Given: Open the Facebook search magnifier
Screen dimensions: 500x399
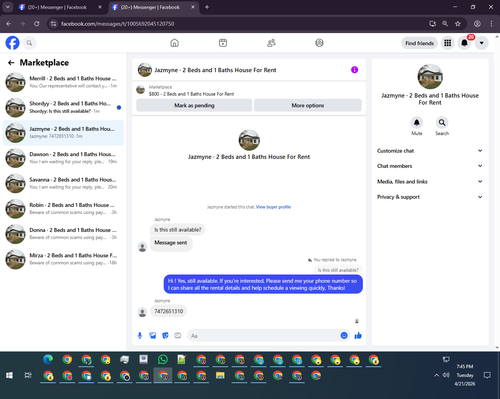Looking at the screenshot, I should [x=29, y=43].
